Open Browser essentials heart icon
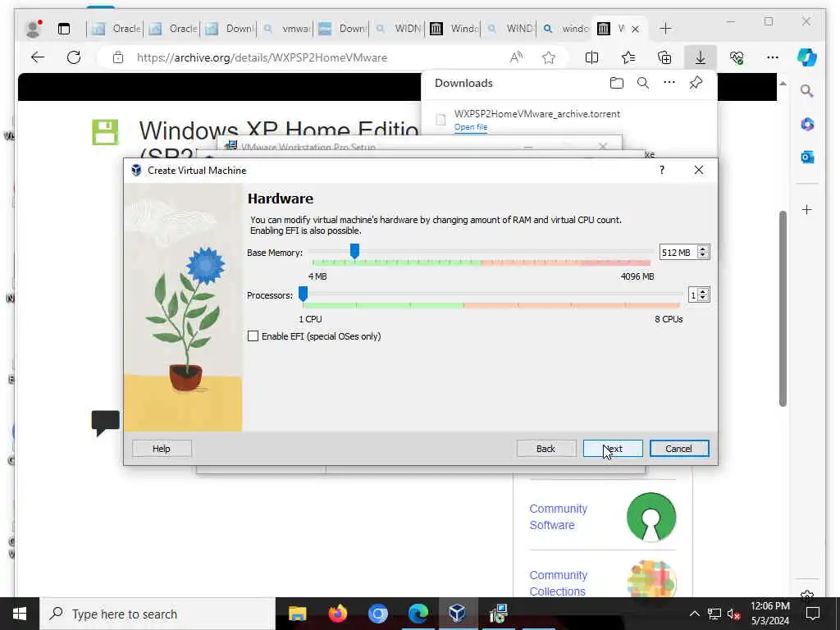The image size is (840, 630). click(x=737, y=57)
